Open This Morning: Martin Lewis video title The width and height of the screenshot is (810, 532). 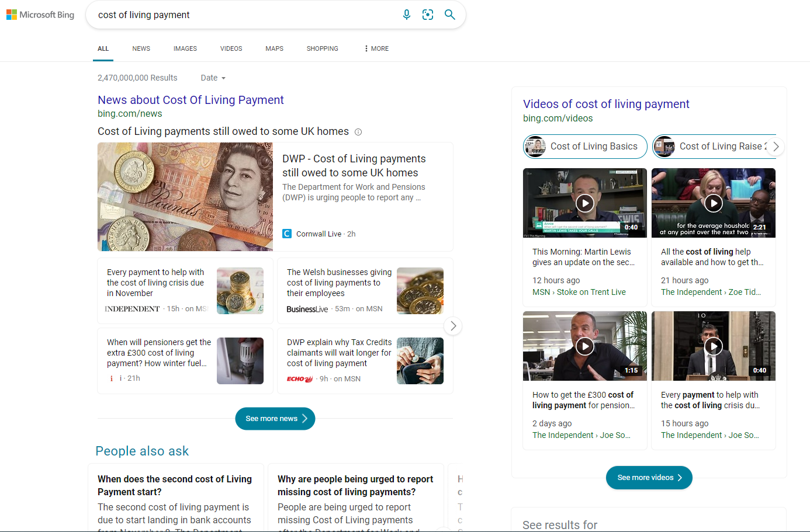(583, 257)
